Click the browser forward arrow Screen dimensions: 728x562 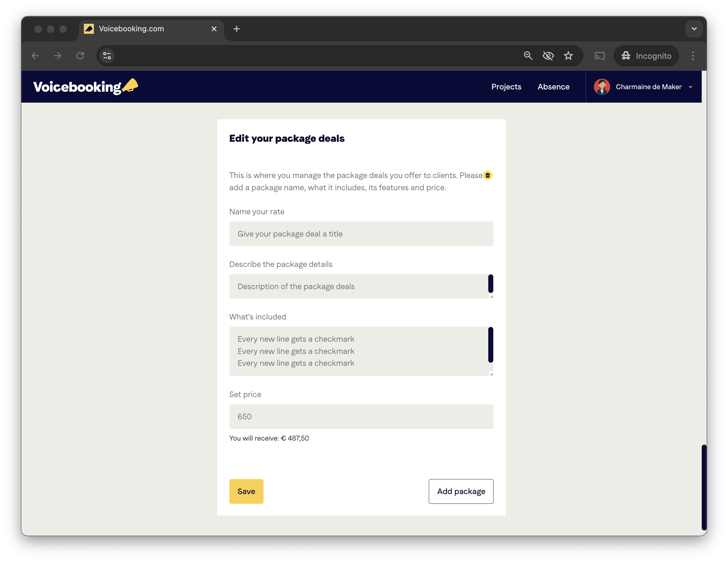58,56
